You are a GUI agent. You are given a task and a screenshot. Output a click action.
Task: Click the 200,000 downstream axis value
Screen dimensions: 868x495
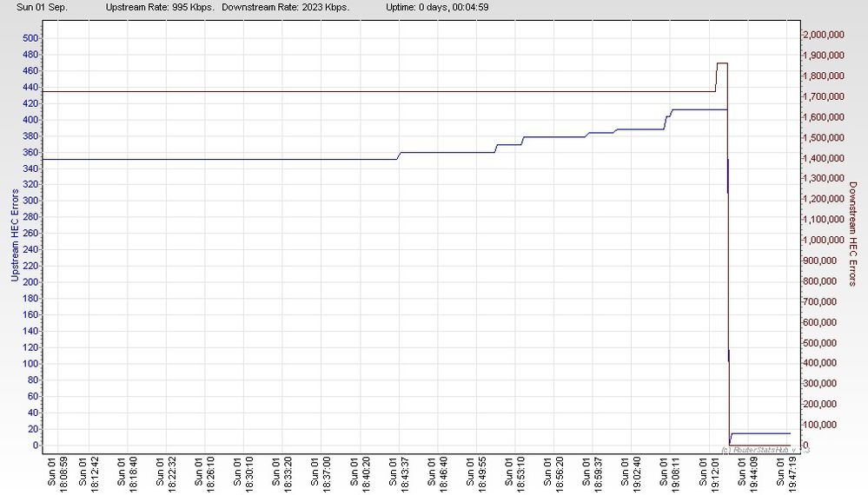pos(820,405)
